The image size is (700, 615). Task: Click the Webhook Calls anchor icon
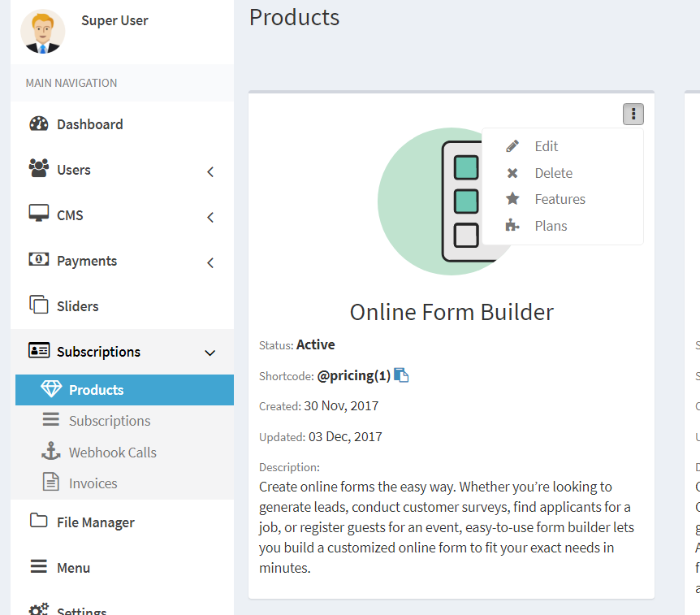tap(51, 451)
